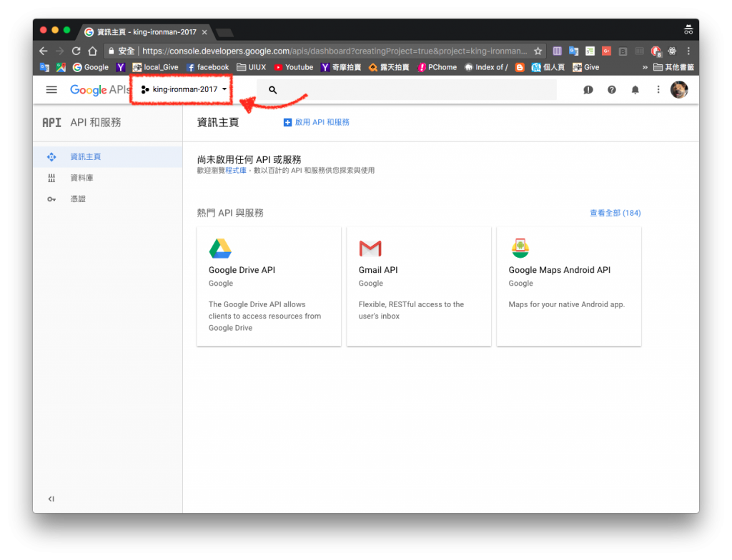This screenshot has height=560, width=732.
Task: Click the Google Translate extension icon
Action: [574, 51]
